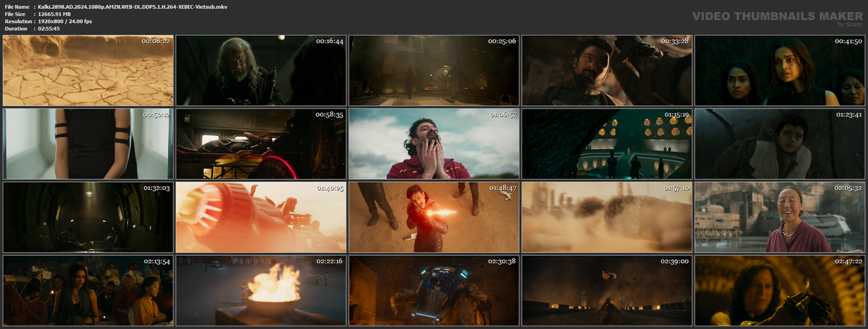Image resolution: width=868 pixels, height=329 pixels.
Task: Select the thumbnail timestamped 01:40:25
Action: click(x=260, y=217)
